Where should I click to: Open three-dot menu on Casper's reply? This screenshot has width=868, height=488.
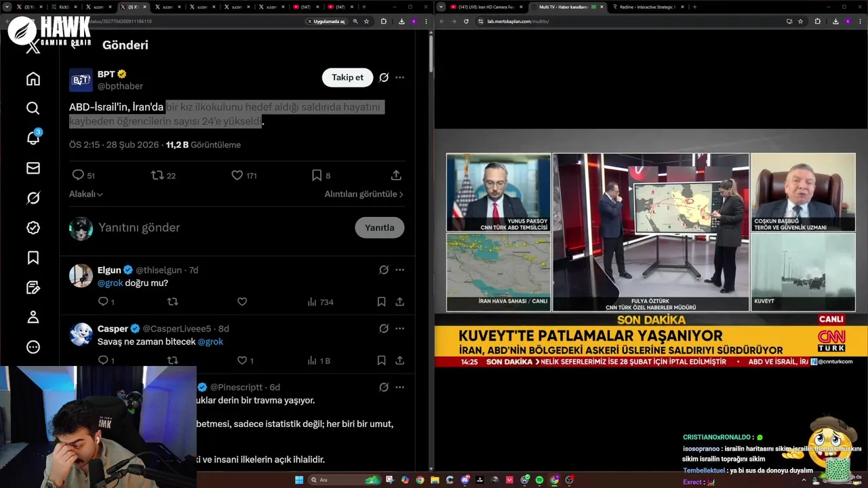(400, 329)
